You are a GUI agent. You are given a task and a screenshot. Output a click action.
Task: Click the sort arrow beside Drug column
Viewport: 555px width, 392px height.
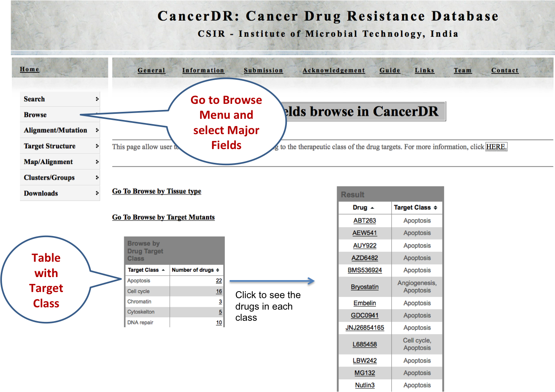[372, 208]
